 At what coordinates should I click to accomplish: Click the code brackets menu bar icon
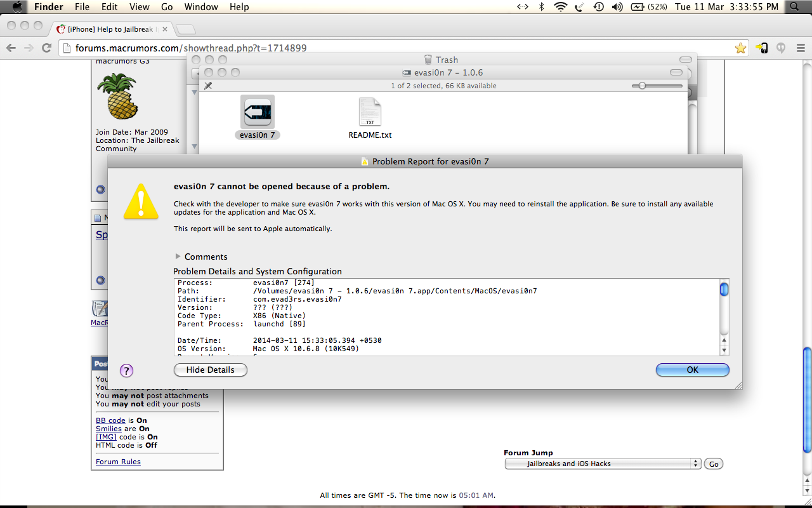[522, 7]
